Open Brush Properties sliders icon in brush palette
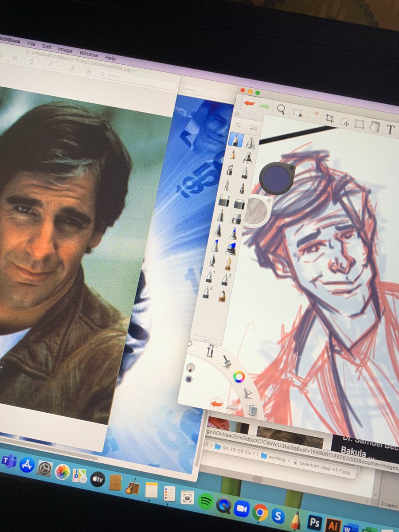This screenshot has height=532, width=399. [239, 125]
